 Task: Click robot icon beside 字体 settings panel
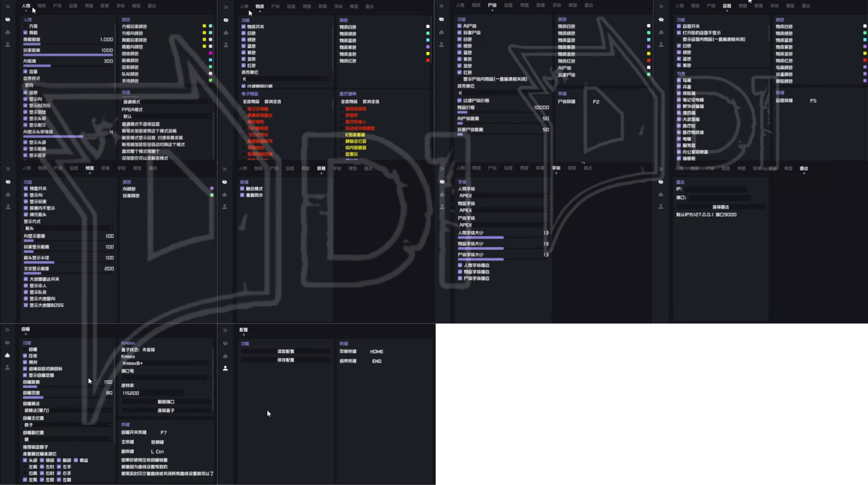[442, 195]
